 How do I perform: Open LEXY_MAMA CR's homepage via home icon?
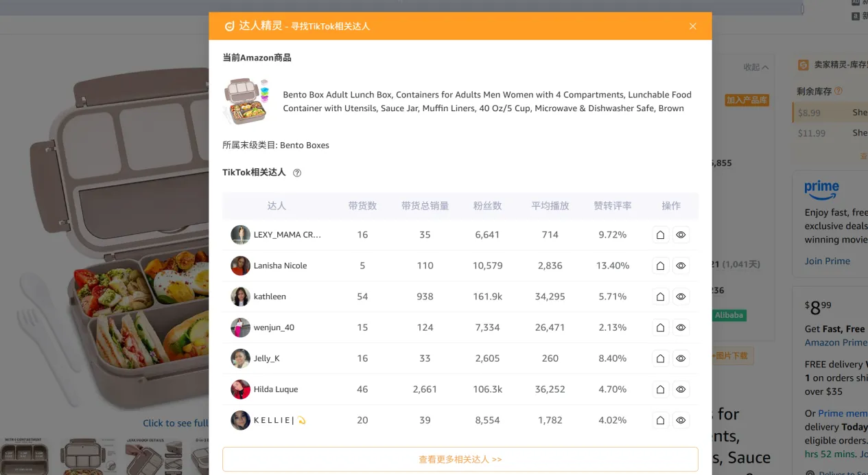(x=660, y=235)
